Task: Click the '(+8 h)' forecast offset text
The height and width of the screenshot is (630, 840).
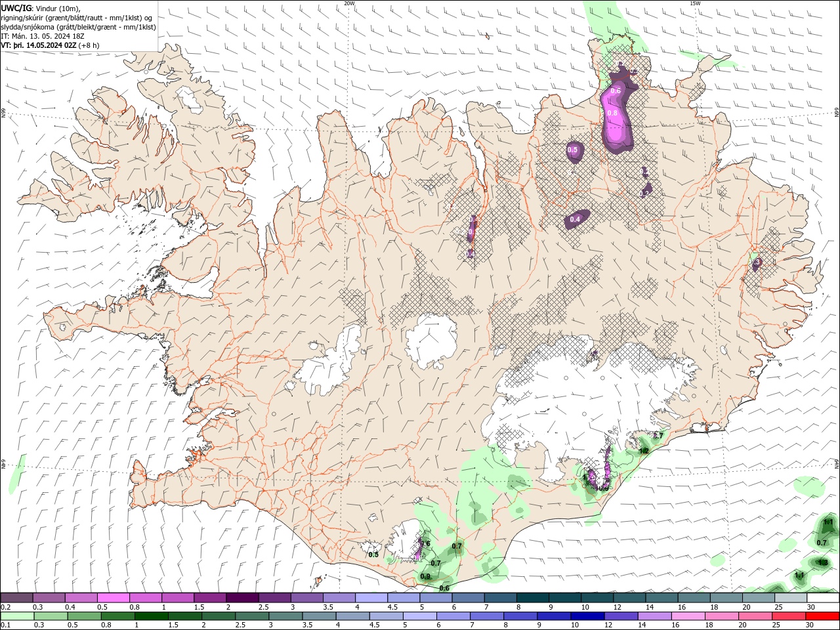Action: [x=89, y=45]
